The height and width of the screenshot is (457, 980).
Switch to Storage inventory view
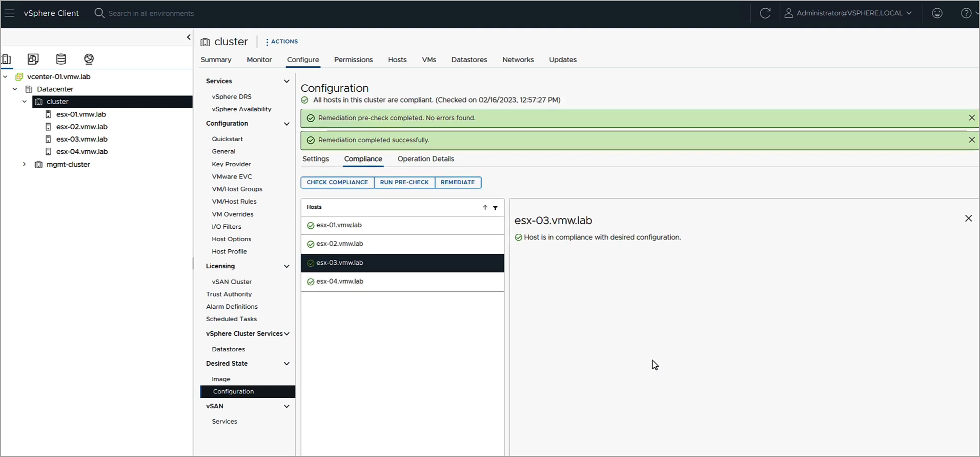pos(61,59)
